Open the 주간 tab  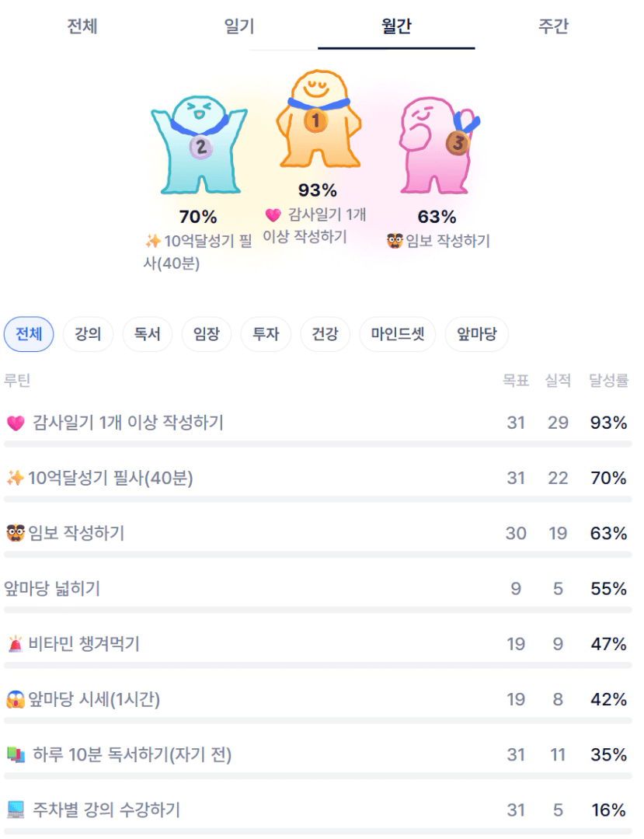click(553, 26)
